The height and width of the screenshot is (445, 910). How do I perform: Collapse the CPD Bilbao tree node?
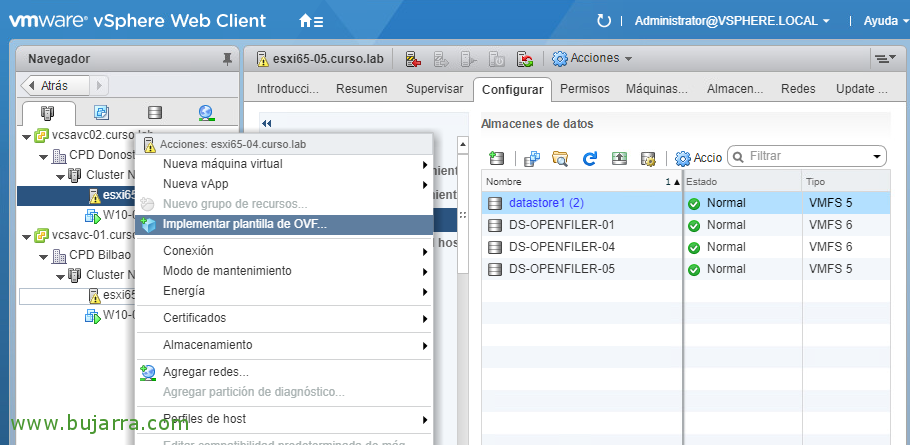click(x=44, y=256)
